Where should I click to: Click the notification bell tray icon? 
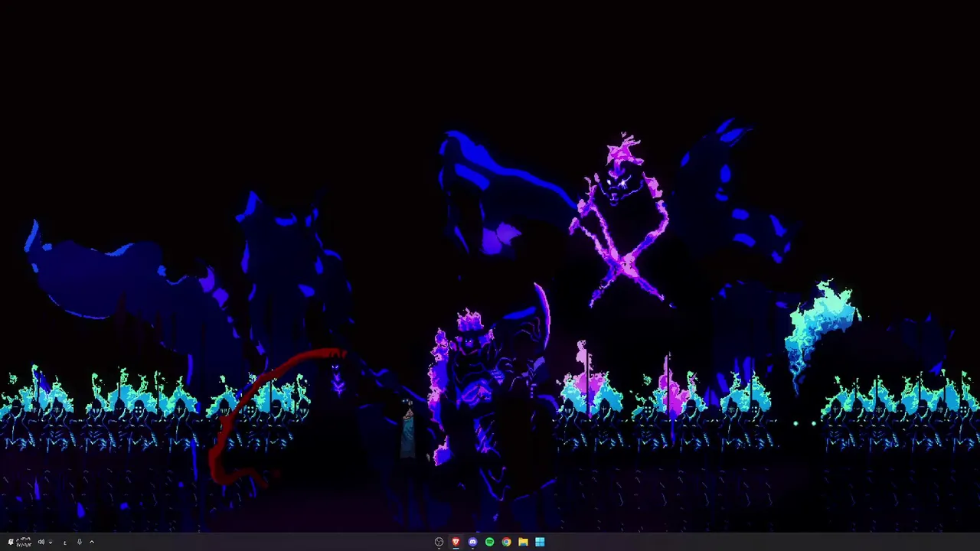(x=11, y=542)
